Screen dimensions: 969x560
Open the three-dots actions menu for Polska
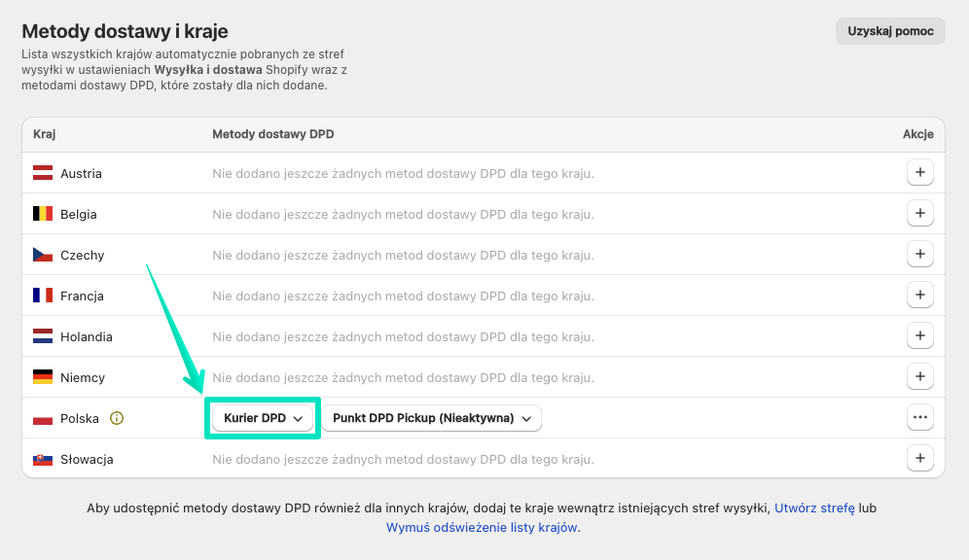point(919,417)
